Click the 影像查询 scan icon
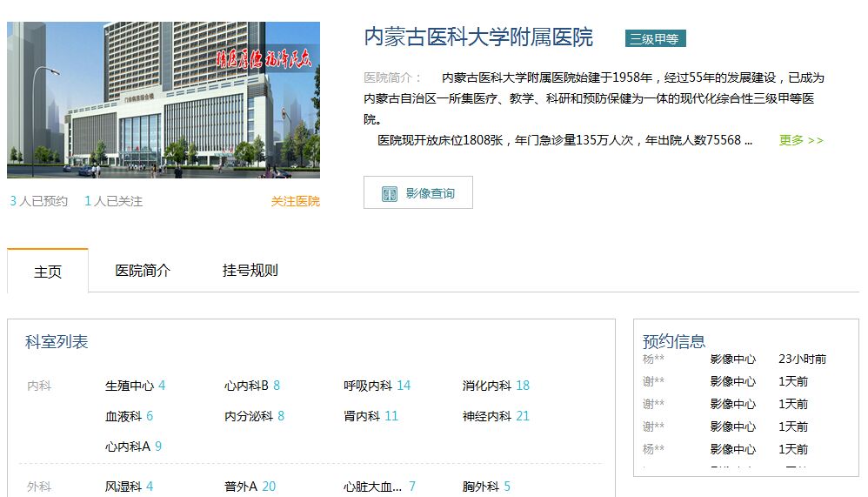Viewport: 868px width, 497px height. [x=389, y=194]
